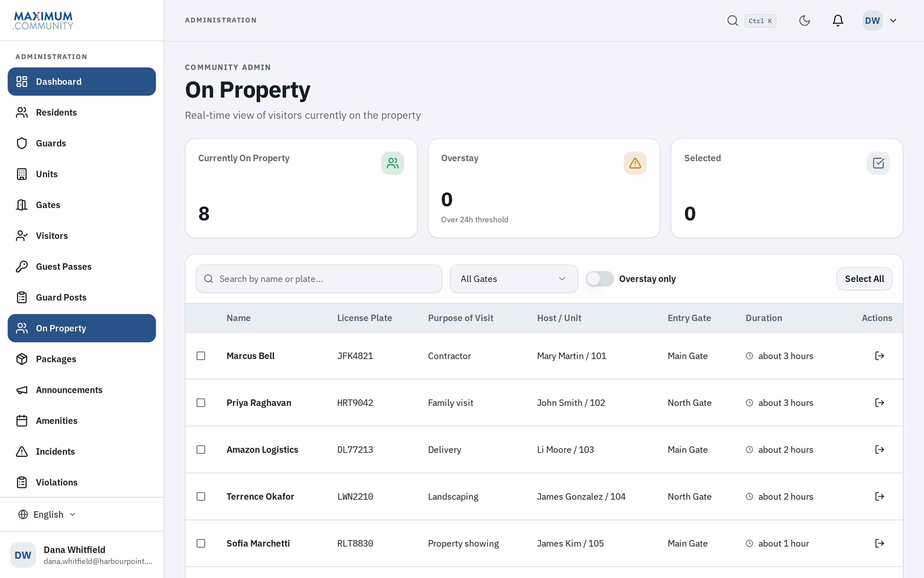This screenshot has width=924, height=578.
Task: Select Marcus Bell's row checkbox
Action: (x=201, y=356)
